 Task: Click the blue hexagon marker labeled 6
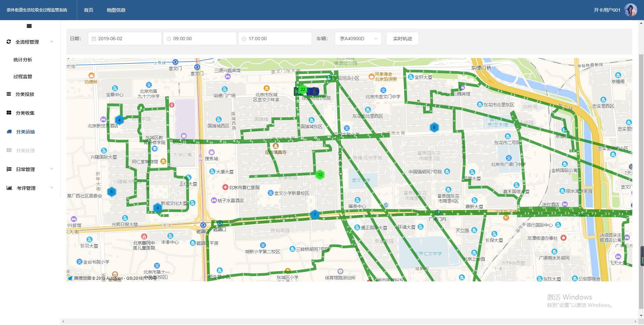(112, 192)
